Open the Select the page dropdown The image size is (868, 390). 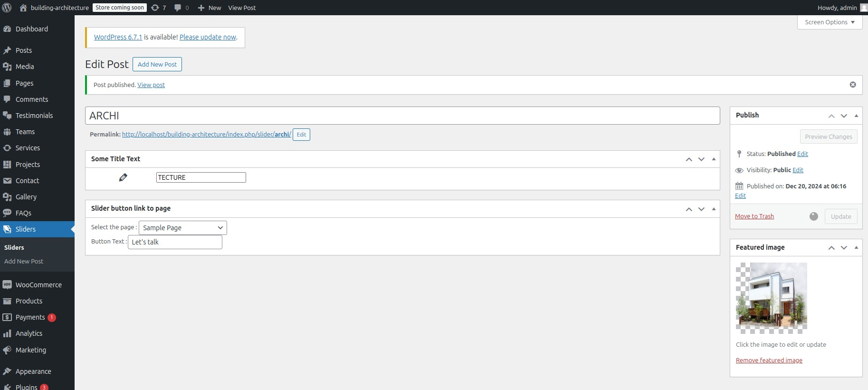183,228
